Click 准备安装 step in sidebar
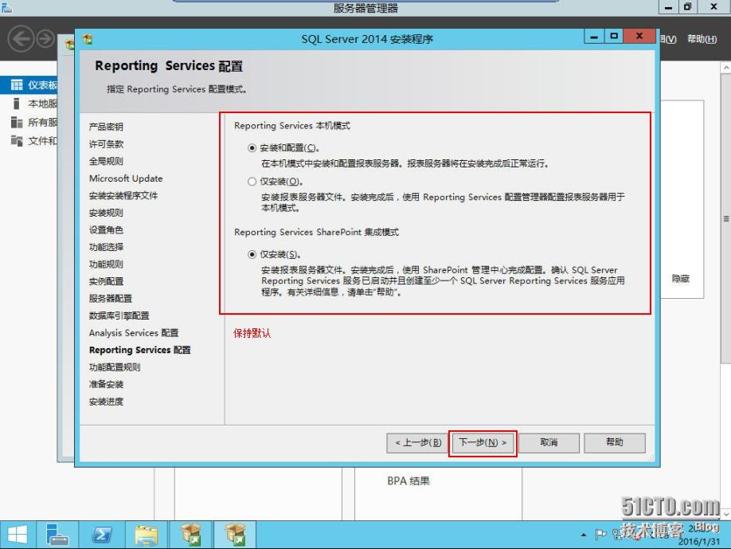The width and height of the screenshot is (731, 549). [106, 384]
